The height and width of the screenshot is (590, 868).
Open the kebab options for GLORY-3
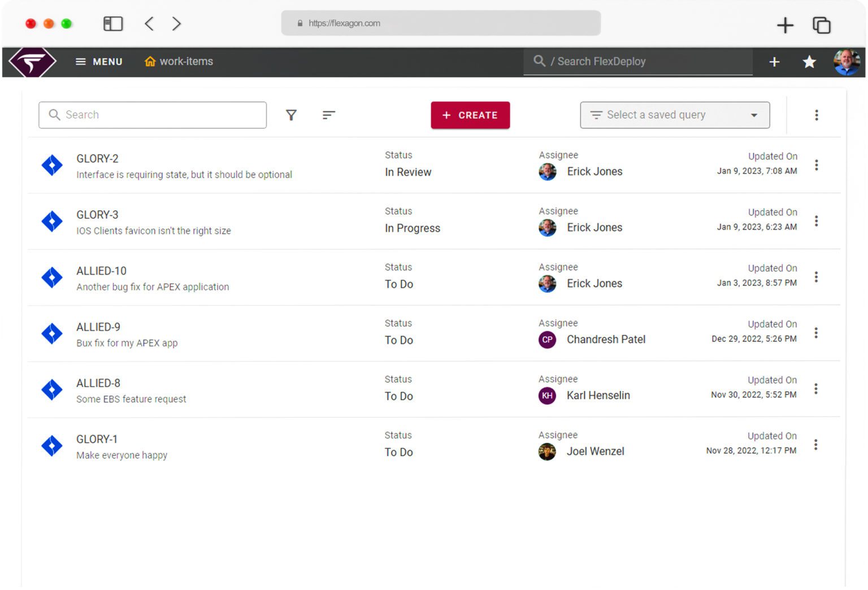point(816,221)
